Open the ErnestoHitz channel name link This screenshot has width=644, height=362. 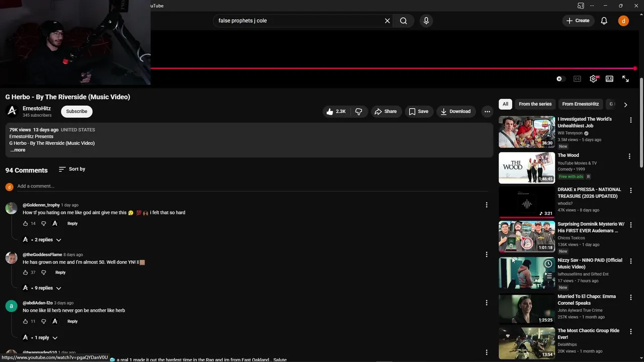(37, 108)
